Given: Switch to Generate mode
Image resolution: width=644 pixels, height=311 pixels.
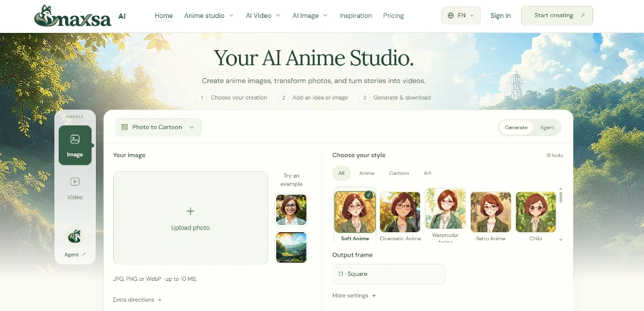Looking at the screenshot, I should 516,128.
